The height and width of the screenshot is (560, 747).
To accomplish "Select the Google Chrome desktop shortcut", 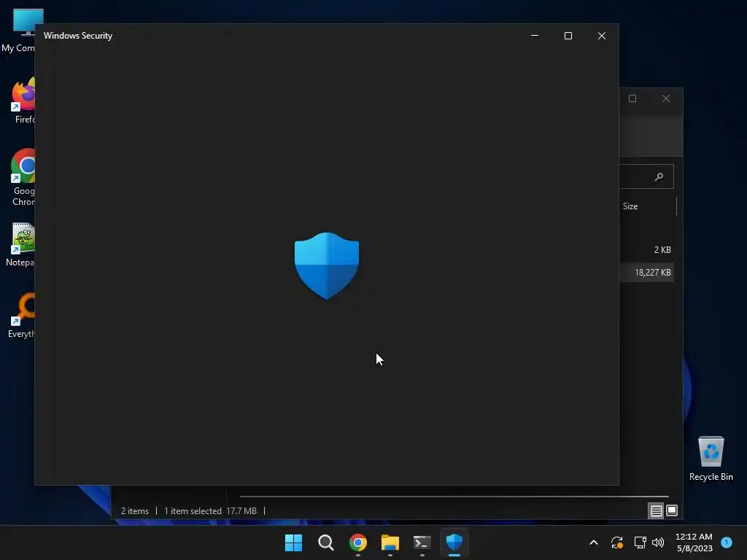I will coord(23,177).
